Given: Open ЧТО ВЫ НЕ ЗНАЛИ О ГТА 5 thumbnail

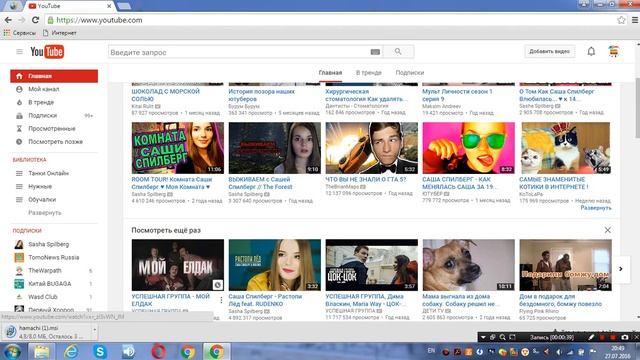Looking at the screenshot, I should pos(371,148).
